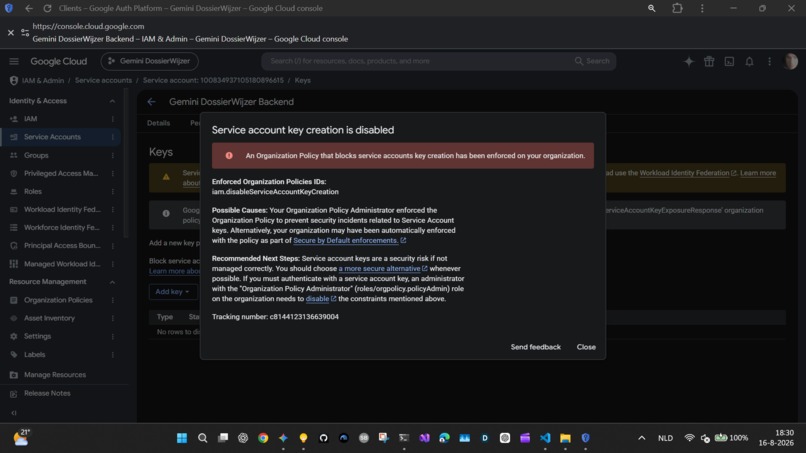
Task: Open the console three-dot settings menu
Action: pyautogui.click(x=770, y=62)
